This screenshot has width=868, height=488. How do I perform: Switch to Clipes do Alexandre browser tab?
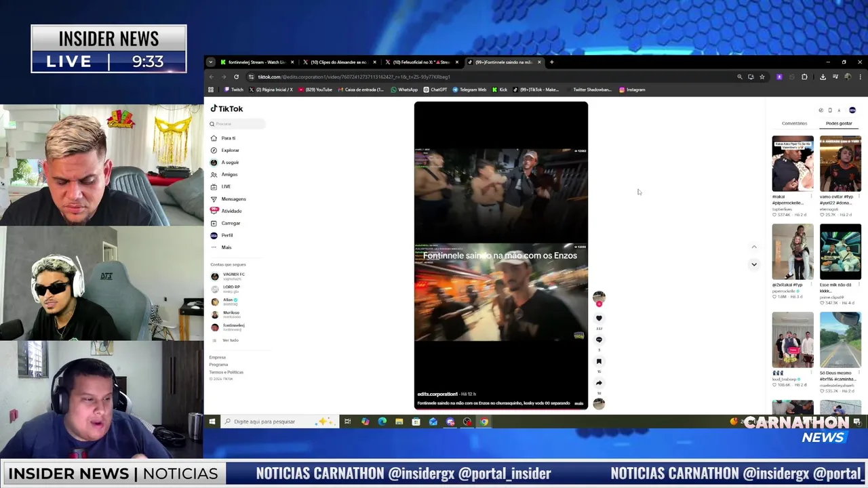[338, 62]
